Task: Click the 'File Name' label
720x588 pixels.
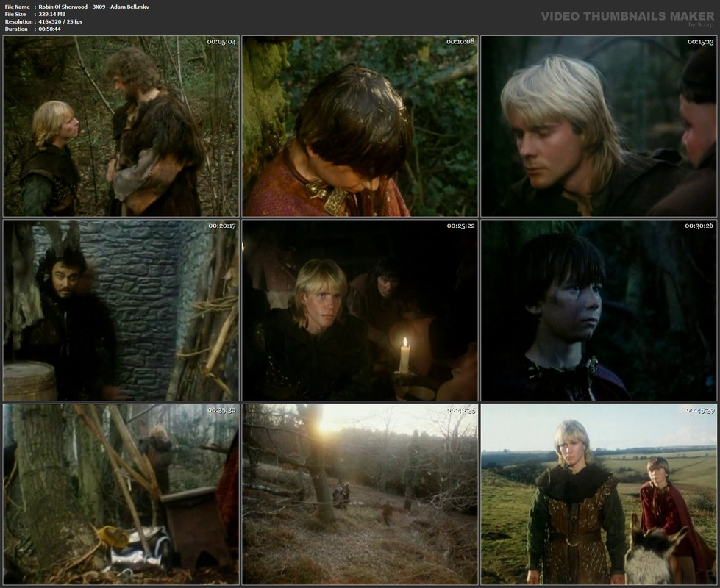Action: tap(17, 7)
